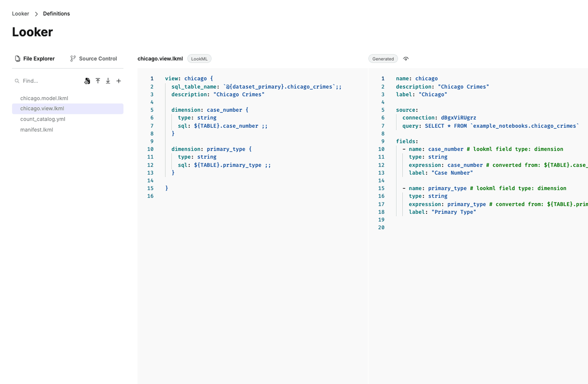Select line 7 gutter number in the editor

tap(152, 126)
